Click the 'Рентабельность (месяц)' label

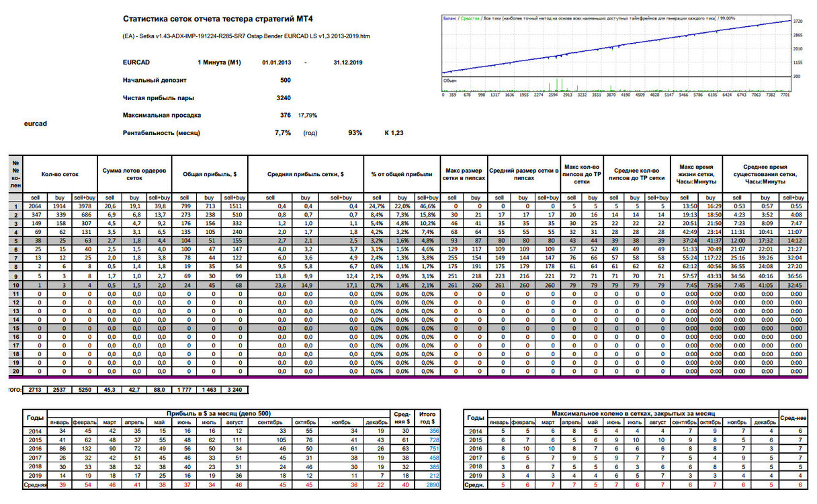point(161,133)
